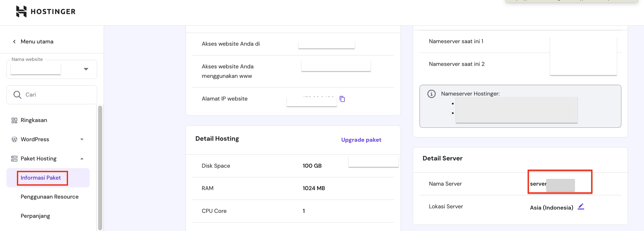
Task: Click the Upgrade paket link
Action: click(x=361, y=140)
